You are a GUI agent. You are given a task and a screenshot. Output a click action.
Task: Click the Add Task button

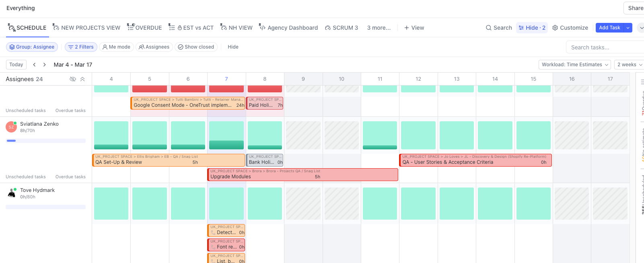click(x=609, y=28)
